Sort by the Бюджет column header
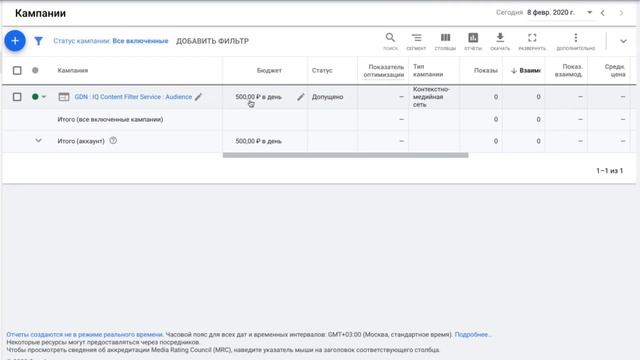 269,70
